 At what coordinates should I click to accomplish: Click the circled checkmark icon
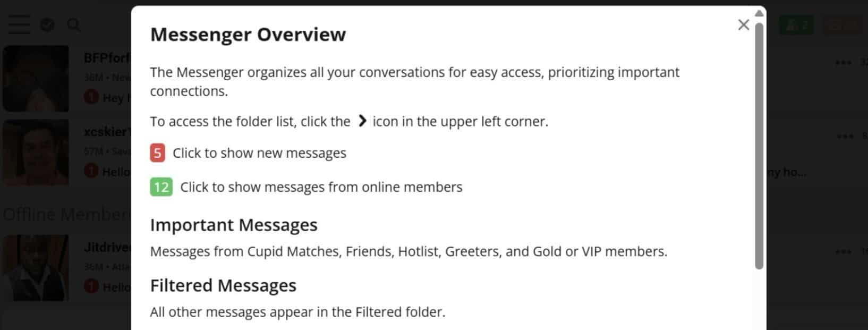click(47, 24)
